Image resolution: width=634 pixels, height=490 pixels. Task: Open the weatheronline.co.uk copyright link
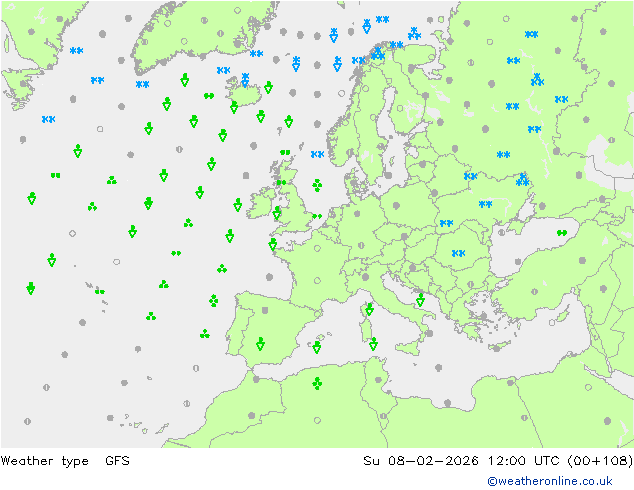tap(550, 481)
